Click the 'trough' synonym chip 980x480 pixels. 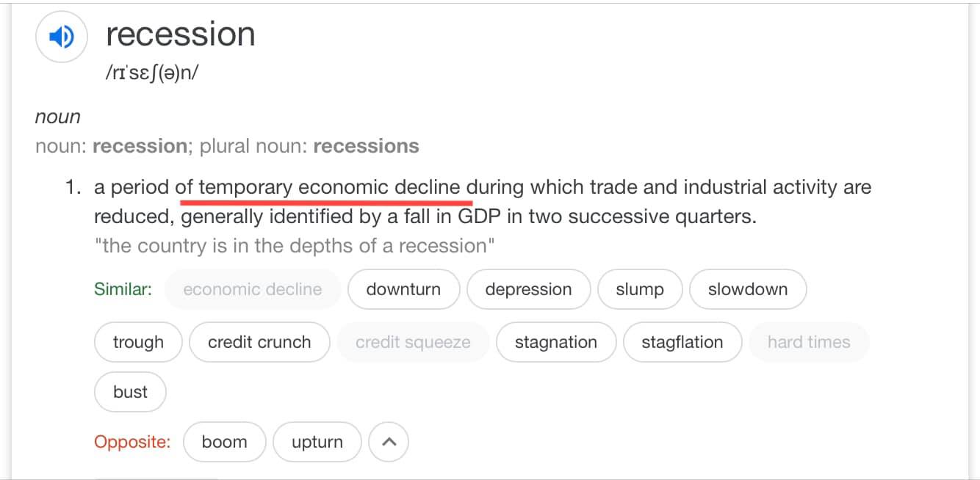(138, 342)
